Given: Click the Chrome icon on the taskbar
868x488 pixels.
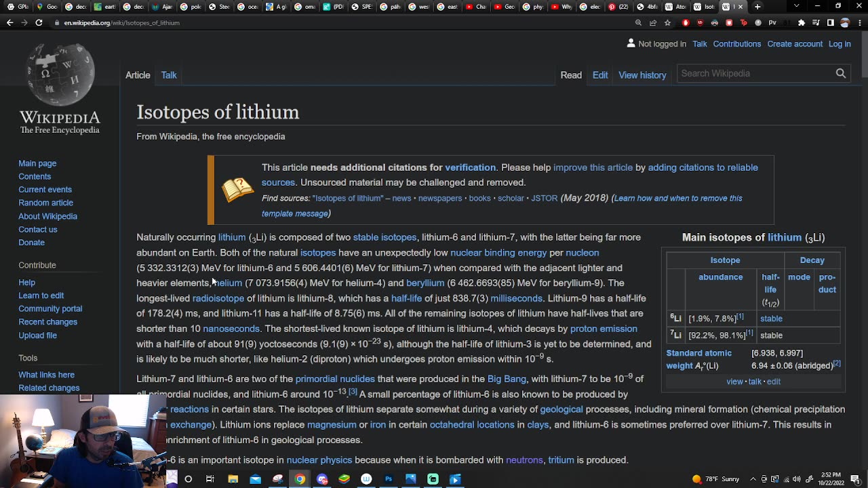Looking at the screenshot, I should click(x=300, y=479).
